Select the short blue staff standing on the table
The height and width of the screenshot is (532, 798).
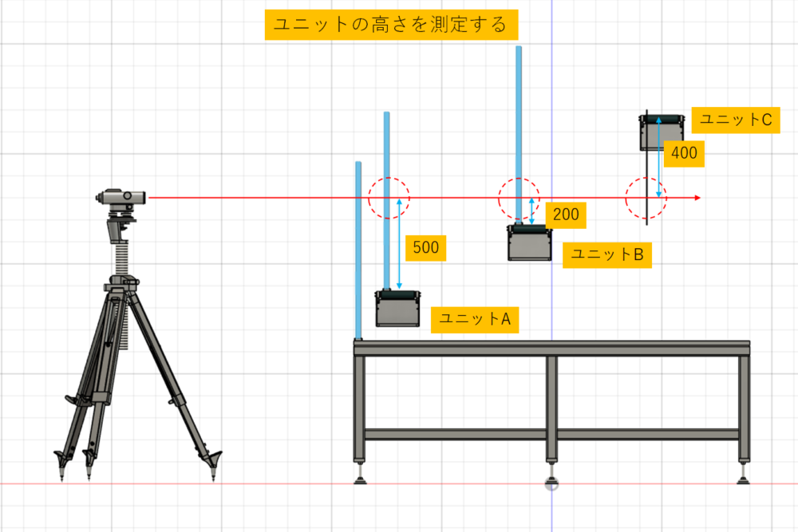coord(358,247)
